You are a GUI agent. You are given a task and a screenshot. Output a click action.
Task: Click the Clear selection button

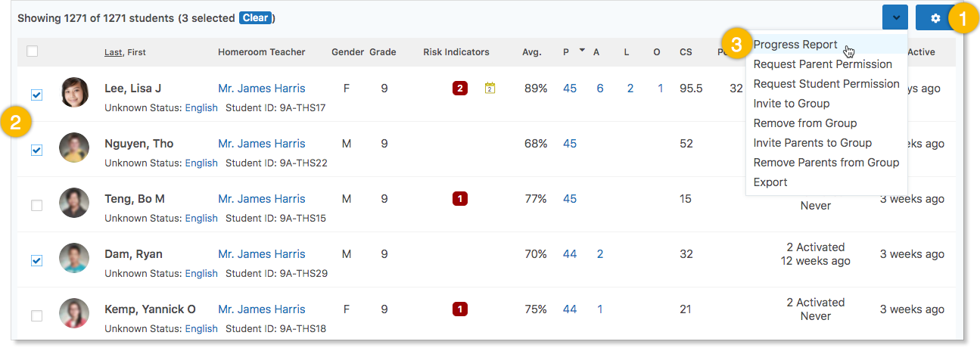[255, 17]
